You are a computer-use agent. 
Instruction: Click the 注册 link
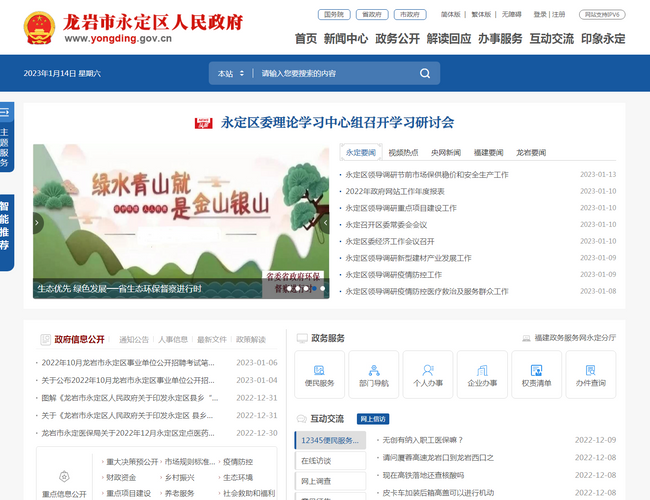click(x=558, y=15)
